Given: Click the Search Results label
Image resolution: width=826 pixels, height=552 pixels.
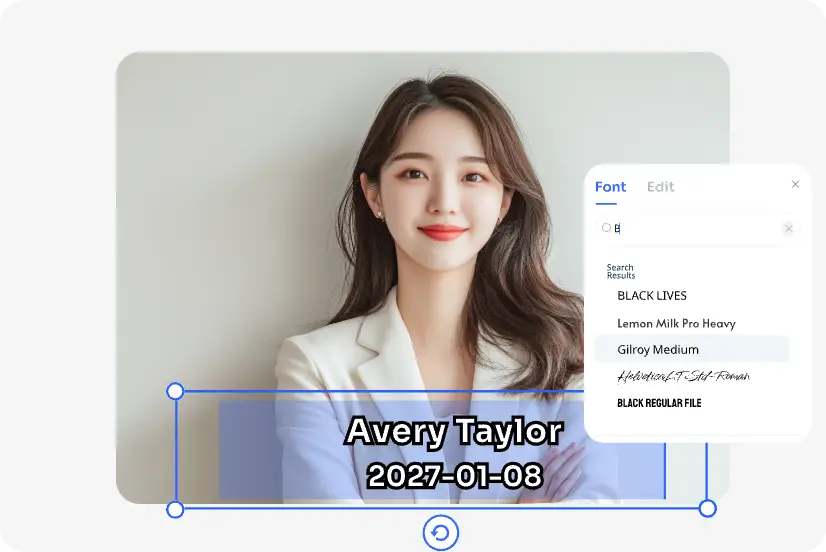Looking at the screenshot, I should click(621, 271).
